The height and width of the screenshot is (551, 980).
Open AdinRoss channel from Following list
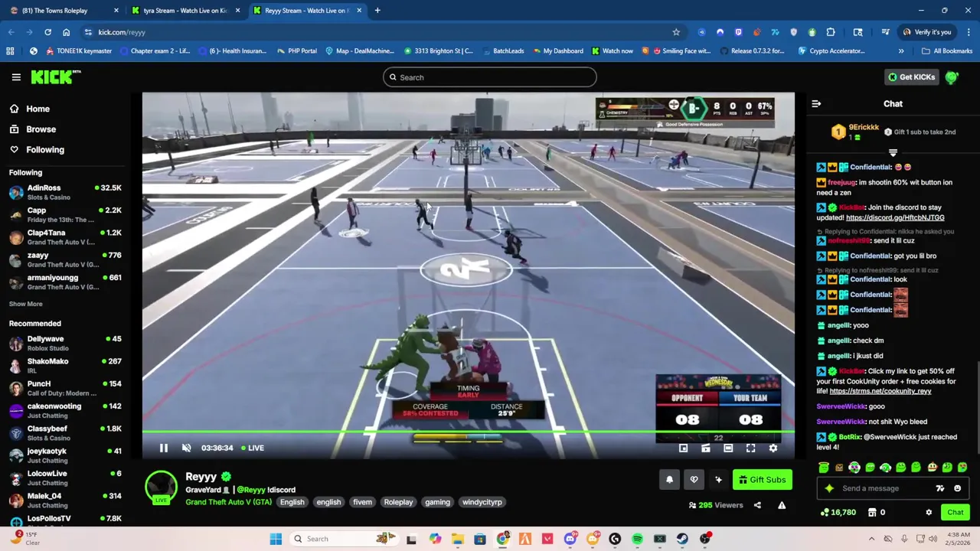(x=65, y=192)
